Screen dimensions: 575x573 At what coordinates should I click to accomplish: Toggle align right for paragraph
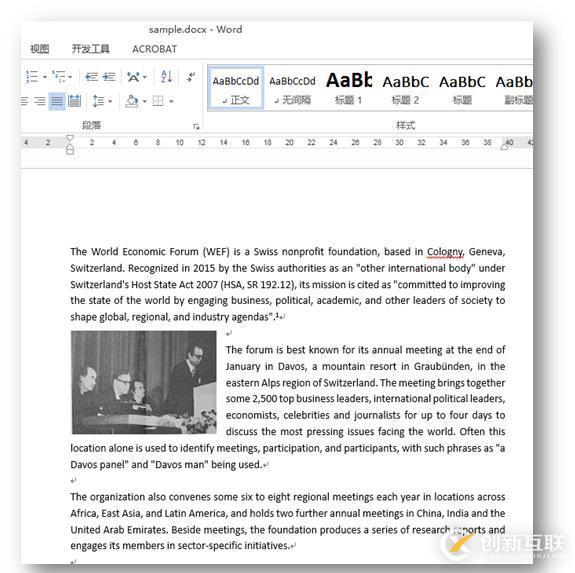pos(40,101)
